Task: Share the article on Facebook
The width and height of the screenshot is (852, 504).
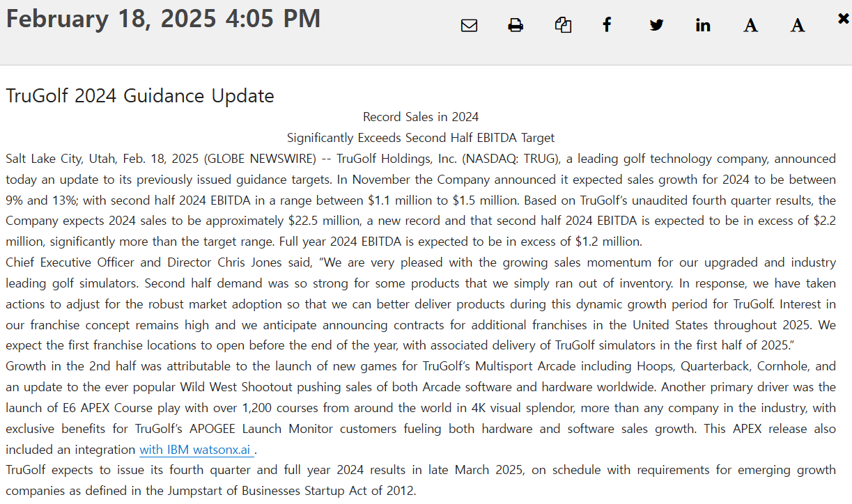Action: click(x=607, y=25)
